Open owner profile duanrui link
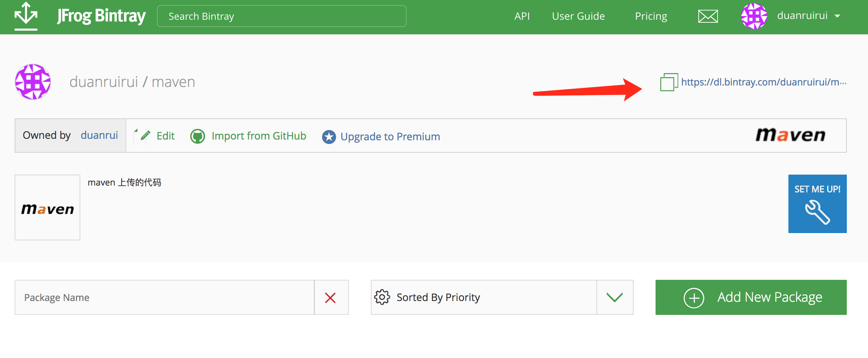This screenshot has height=358, width=868. [x=99, y=135]
